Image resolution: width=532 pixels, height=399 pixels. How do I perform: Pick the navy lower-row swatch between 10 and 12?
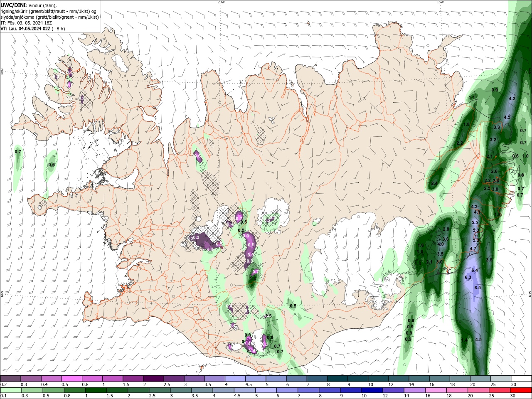point(372,390)
